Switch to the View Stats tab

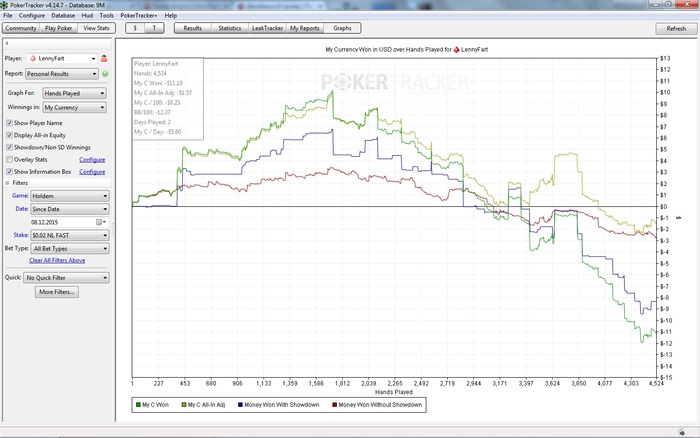pyautogui.click(x=96, y=28)
